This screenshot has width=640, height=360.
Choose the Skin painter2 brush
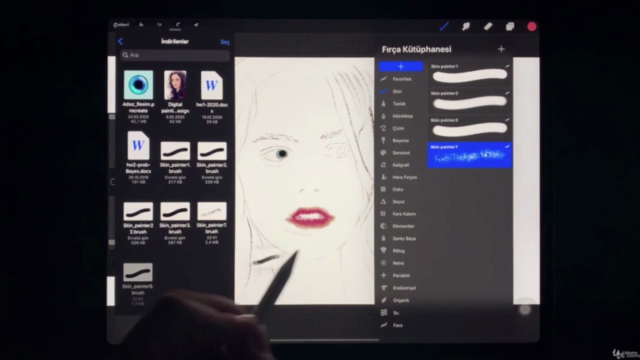[x=470, y=101]
